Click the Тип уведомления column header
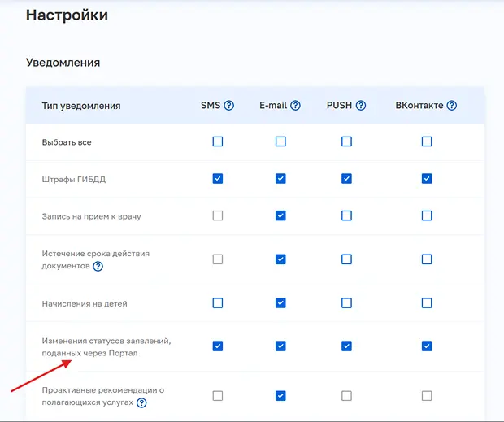This screenshot has height=422, width=504. point(81,106)
